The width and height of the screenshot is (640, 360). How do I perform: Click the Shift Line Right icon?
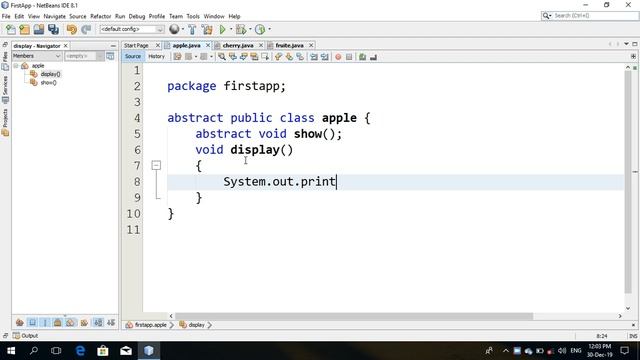point(325,57)
